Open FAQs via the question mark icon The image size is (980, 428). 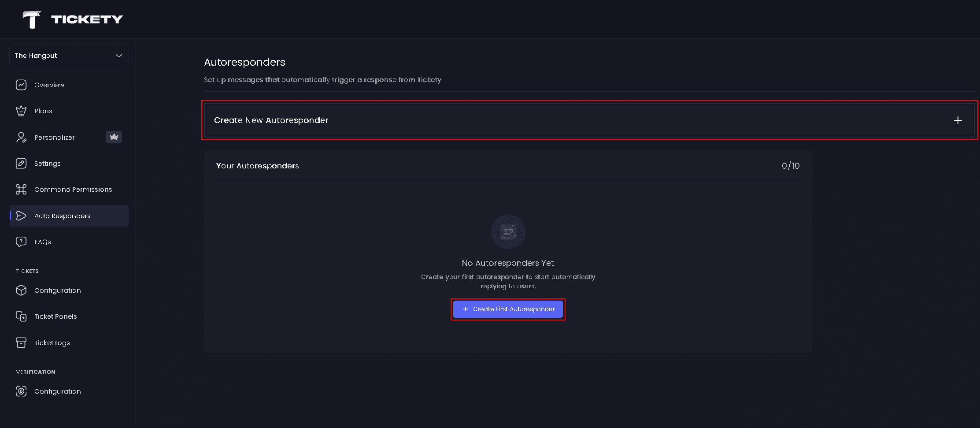tap(21, 242)
